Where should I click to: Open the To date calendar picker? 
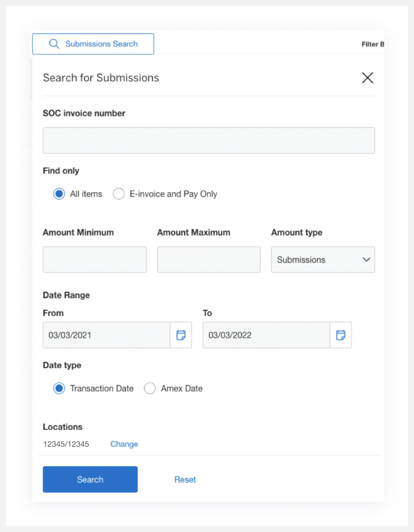pyautogui.click(x=341, y=335)
